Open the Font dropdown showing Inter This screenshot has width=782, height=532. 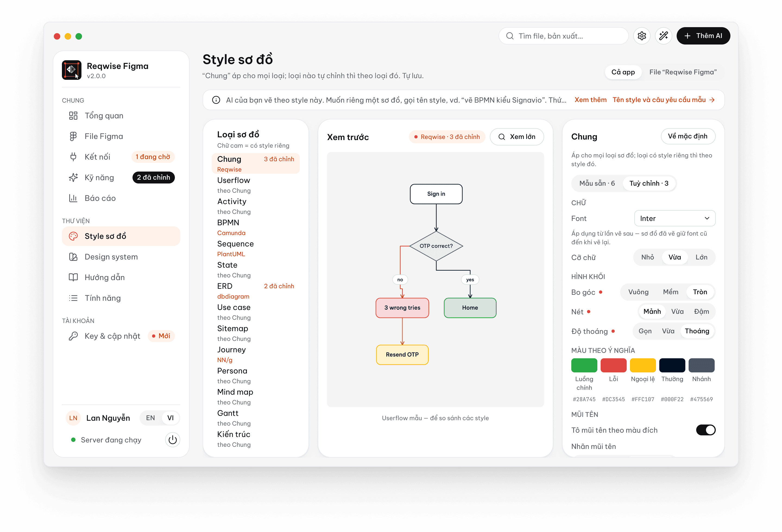point(675,218)
